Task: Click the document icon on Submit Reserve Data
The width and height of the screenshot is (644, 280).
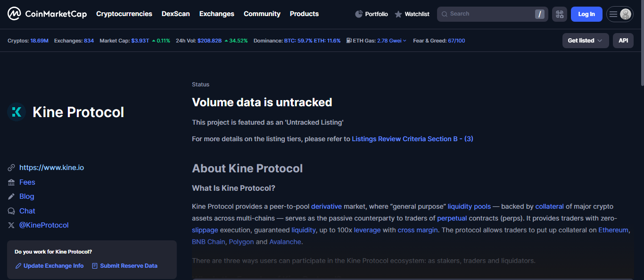Action: pos(95,266)
